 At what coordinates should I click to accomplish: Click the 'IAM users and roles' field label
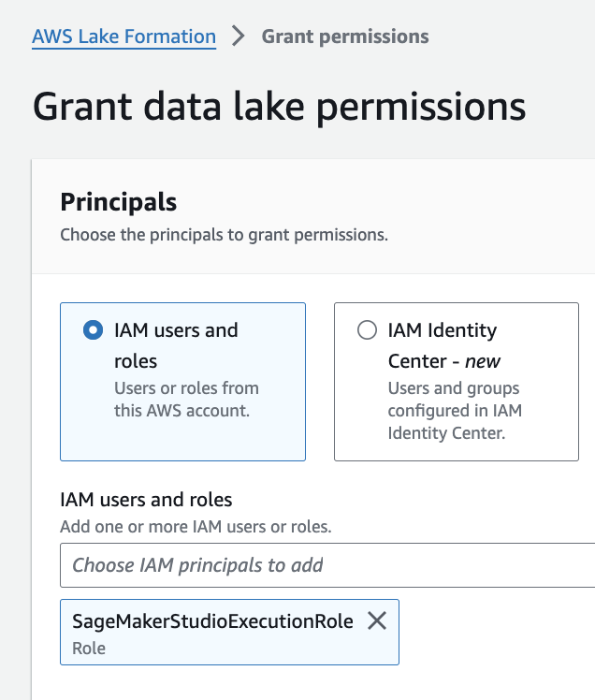[146, 500]
